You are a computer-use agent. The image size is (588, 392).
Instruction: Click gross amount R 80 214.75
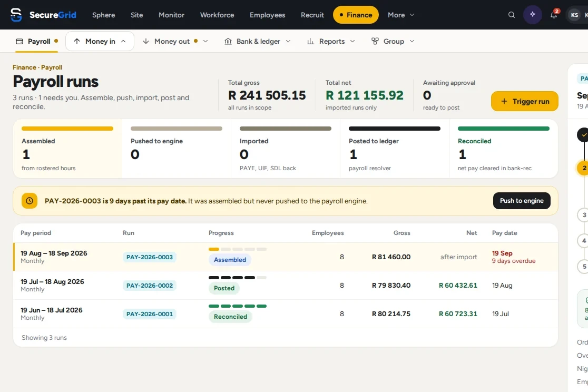click(x=391, y=314)
